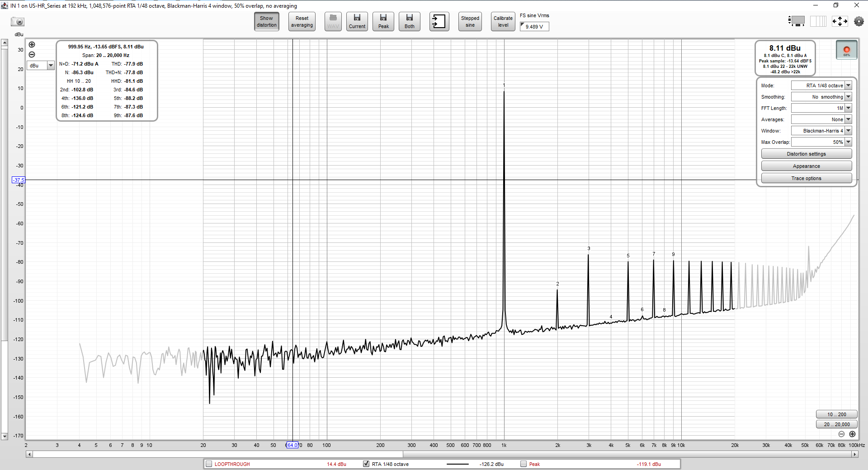Screen dimensions: 868x470
Task: Toggle the Show distortion button
Action: click(267, 21)
